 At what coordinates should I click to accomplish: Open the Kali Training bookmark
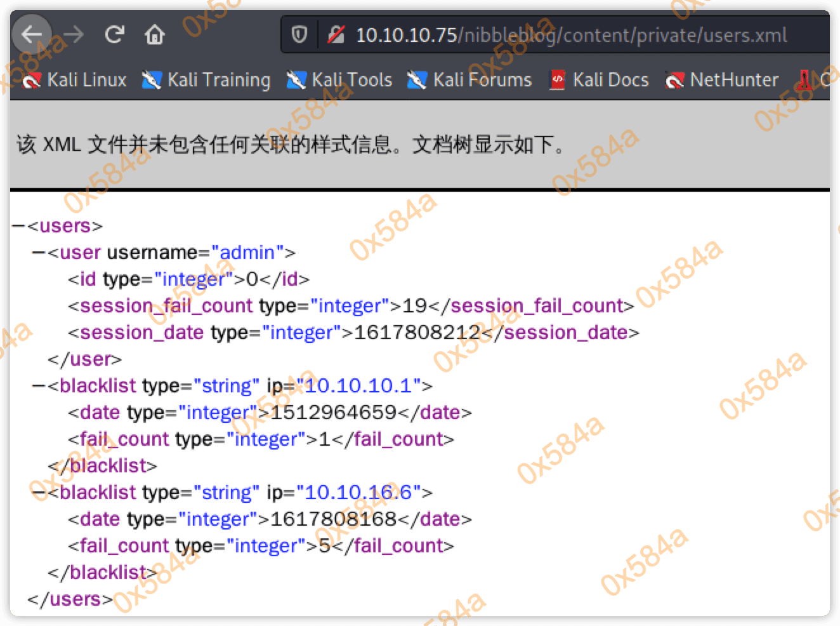(207, 80)
